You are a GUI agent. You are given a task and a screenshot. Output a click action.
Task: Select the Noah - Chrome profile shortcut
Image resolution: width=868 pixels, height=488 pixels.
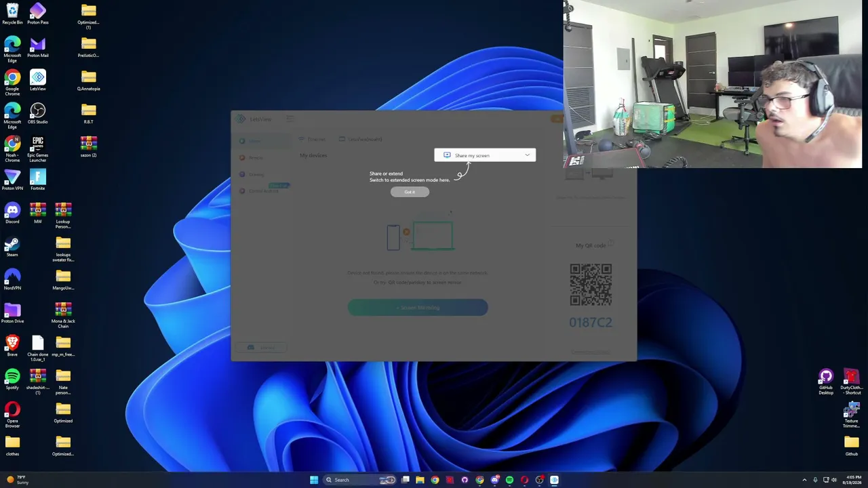pos(12,149)
